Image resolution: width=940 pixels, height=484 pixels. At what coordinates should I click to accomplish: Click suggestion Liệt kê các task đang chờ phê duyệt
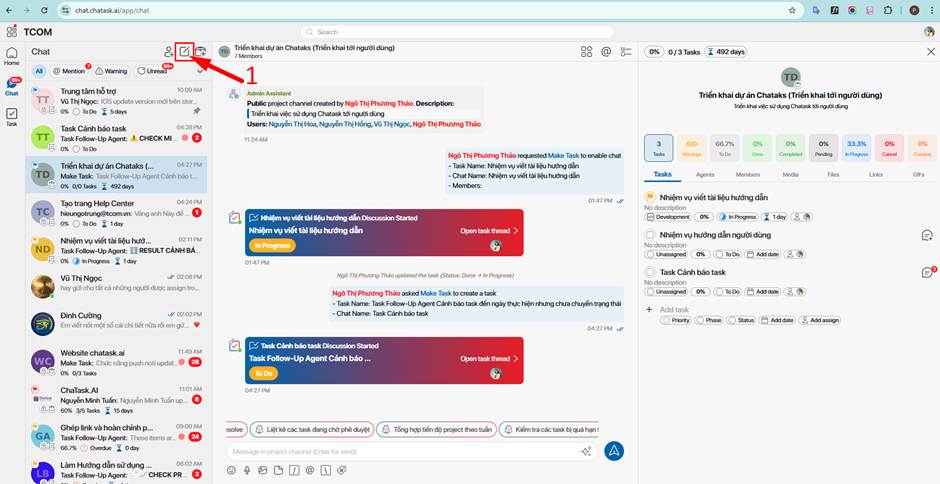pyautogui.click(x=312, y=429)
